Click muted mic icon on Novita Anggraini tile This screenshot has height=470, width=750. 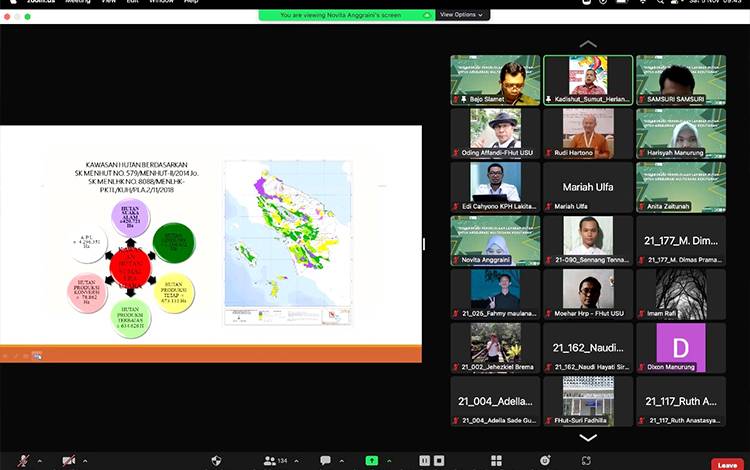(456, 260)
